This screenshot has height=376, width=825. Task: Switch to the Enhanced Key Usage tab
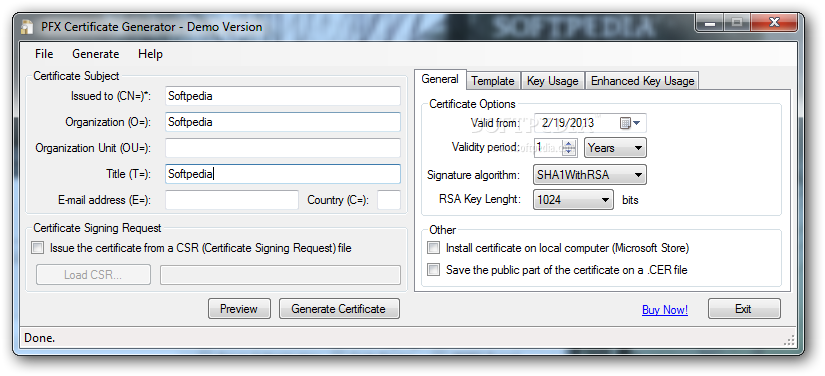pyautogui.click(x=642, y=81)
